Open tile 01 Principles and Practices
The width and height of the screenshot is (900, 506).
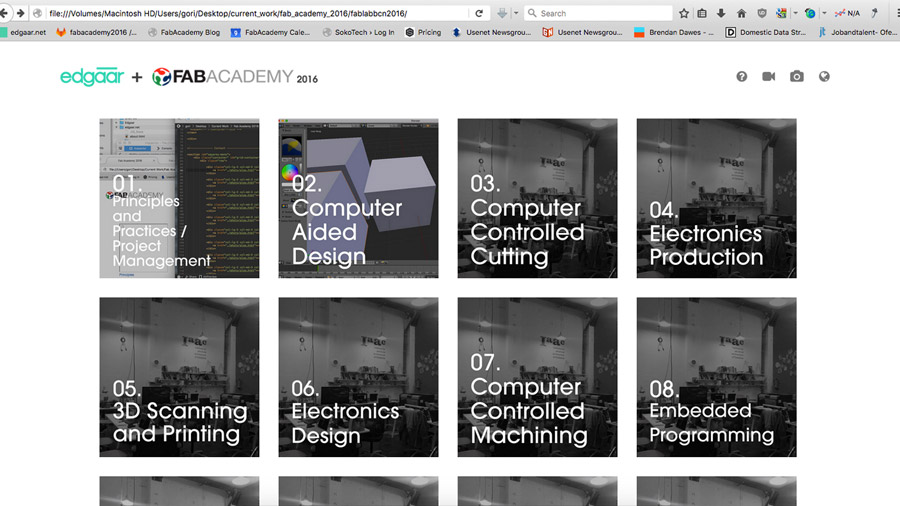tap(179, 198)
